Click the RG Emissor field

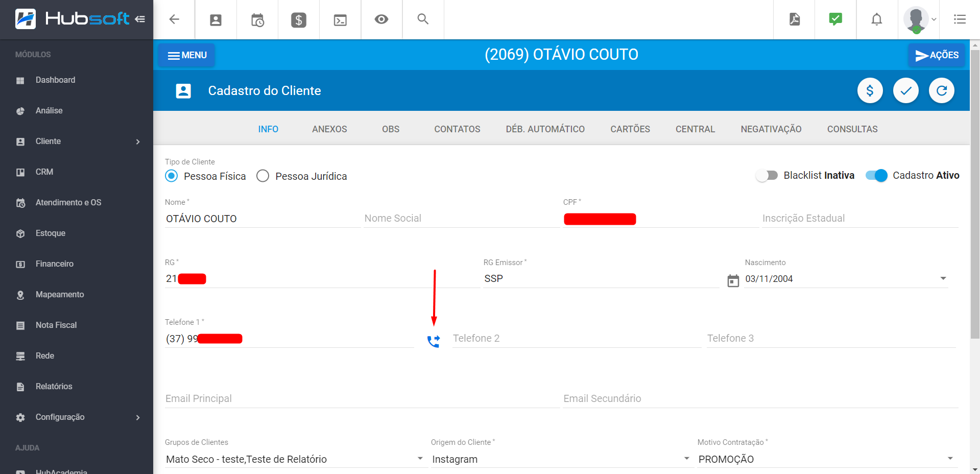pos(601,279)
